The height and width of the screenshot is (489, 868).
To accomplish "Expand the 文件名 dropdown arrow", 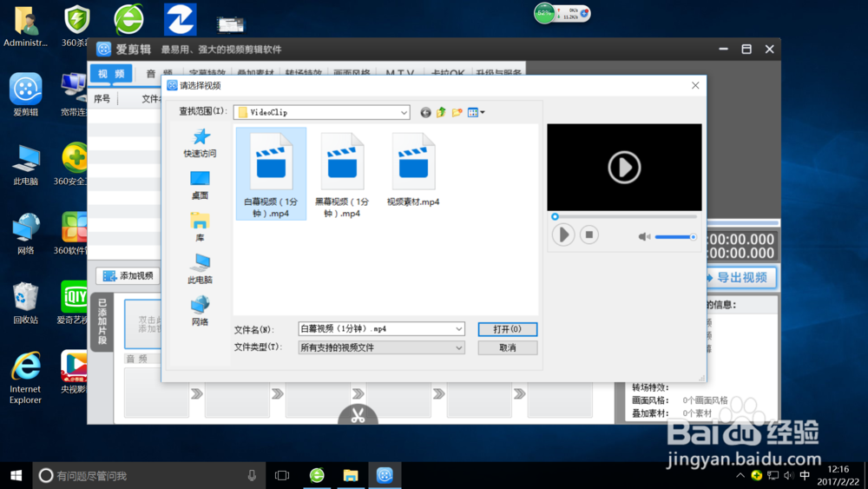I will click(459, 329).
